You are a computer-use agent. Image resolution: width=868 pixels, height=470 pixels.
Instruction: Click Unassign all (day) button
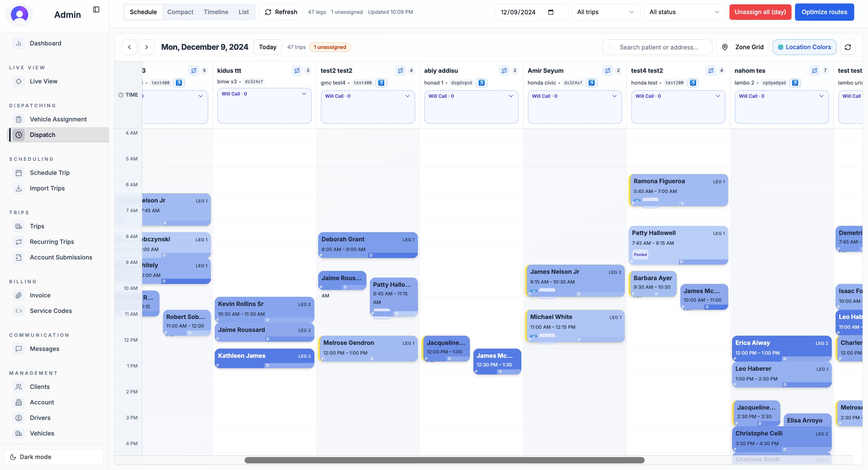coord(760,12)
